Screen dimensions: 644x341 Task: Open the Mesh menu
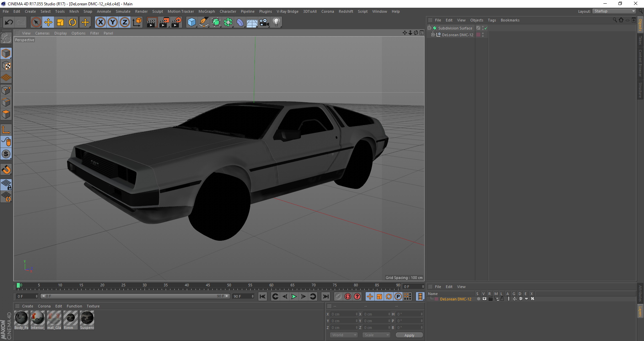pos(74,11)
